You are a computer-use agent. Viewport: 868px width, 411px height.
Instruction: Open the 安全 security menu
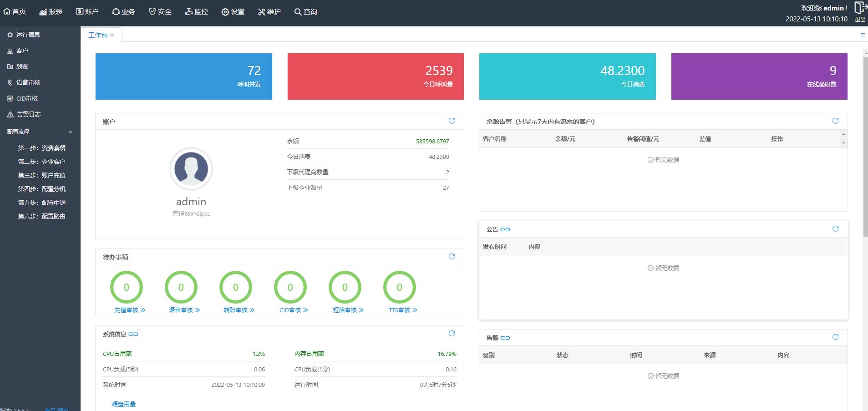click(x=160, y=12)
